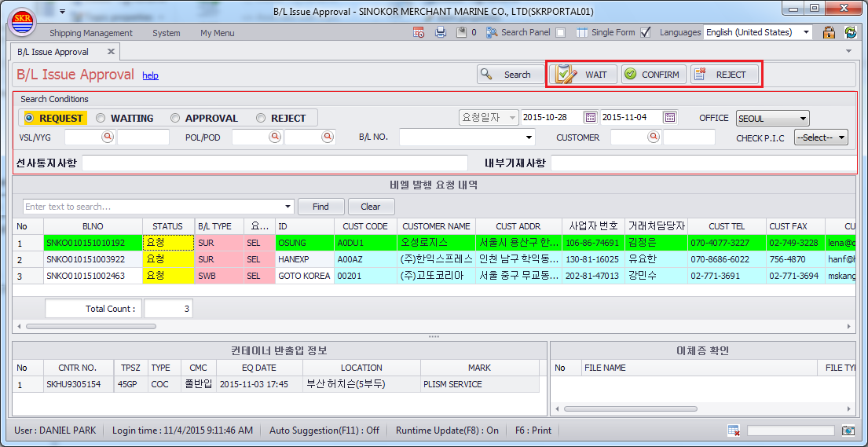Click the CUSTOMER NAME column header
This screenshot has width=868, height=447.
click(x=436, y=226)
